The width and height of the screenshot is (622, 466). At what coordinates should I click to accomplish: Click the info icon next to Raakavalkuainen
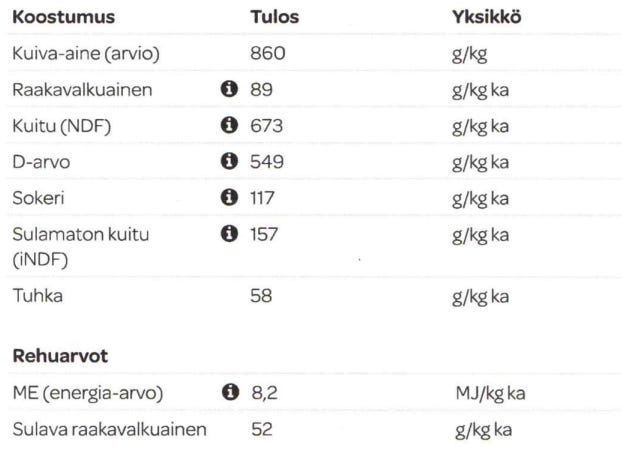point(228,90)
